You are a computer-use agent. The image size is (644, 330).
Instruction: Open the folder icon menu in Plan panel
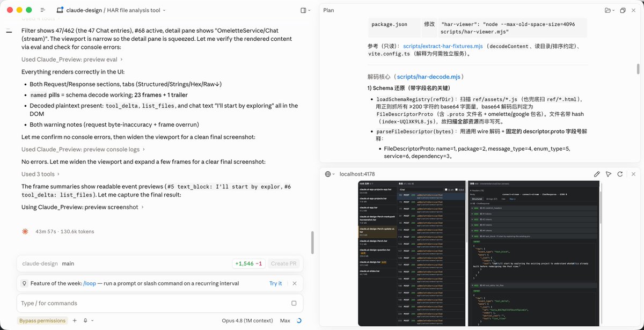coord(610,10)
